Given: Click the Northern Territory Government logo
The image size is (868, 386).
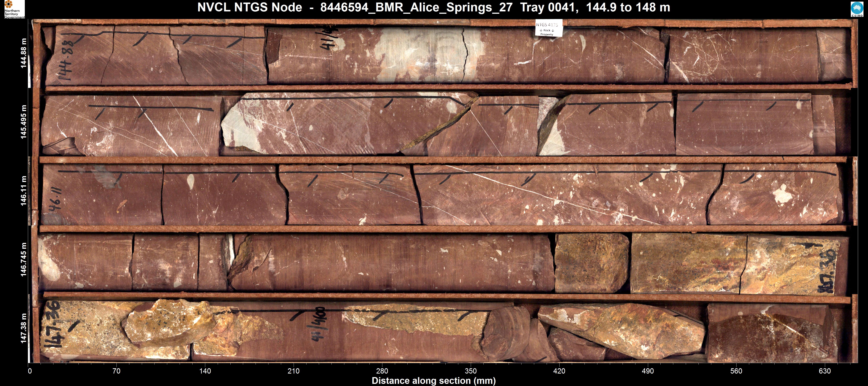Looking at the screenshot, I should tap(13, 9).
